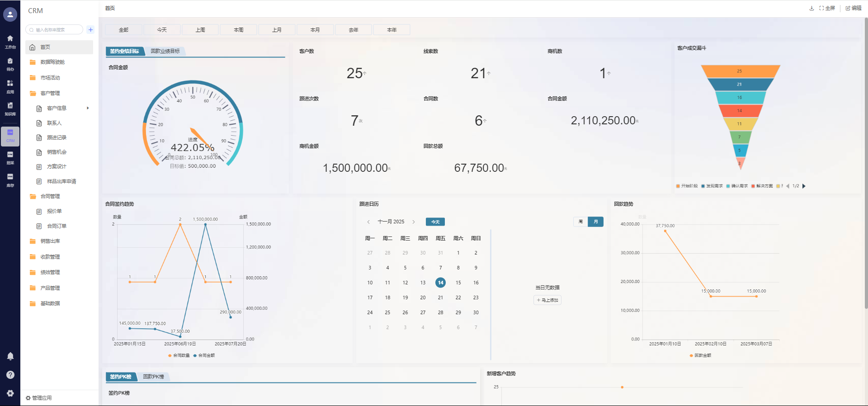Click the 马上添加 button
The width and height of the screenshot is (868, 406).
point(547,300)
